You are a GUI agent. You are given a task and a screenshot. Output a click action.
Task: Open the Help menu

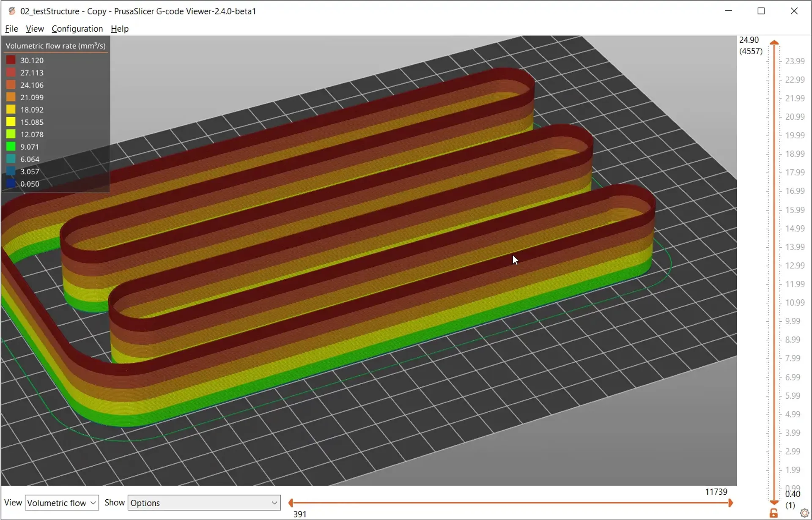(119, 29)
